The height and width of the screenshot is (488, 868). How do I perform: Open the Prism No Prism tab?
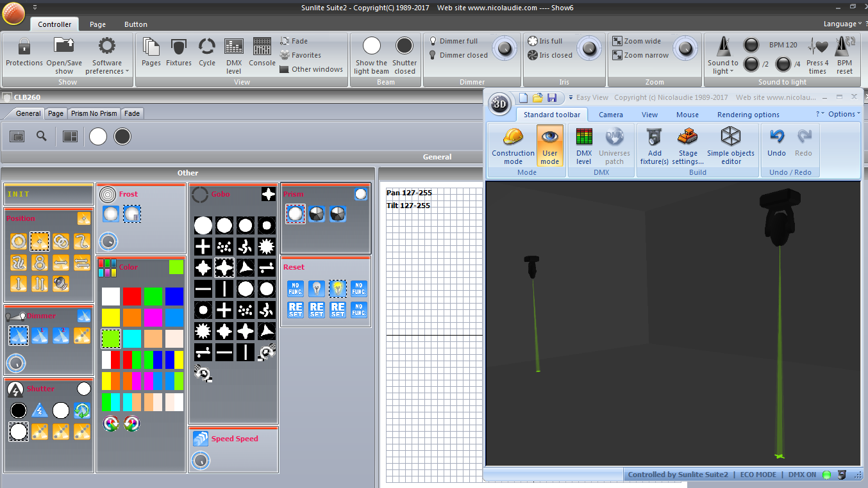tap(94, 113)
